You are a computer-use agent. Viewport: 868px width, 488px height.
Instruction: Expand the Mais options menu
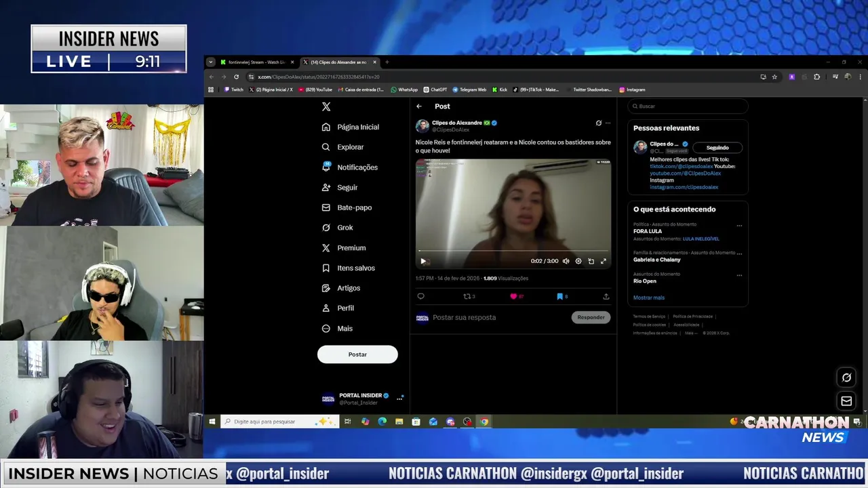point(338,328)
